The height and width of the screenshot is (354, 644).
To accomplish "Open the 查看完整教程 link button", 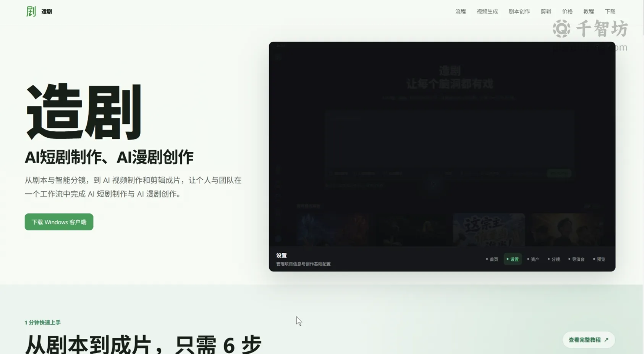I will (x=589, y=339).
